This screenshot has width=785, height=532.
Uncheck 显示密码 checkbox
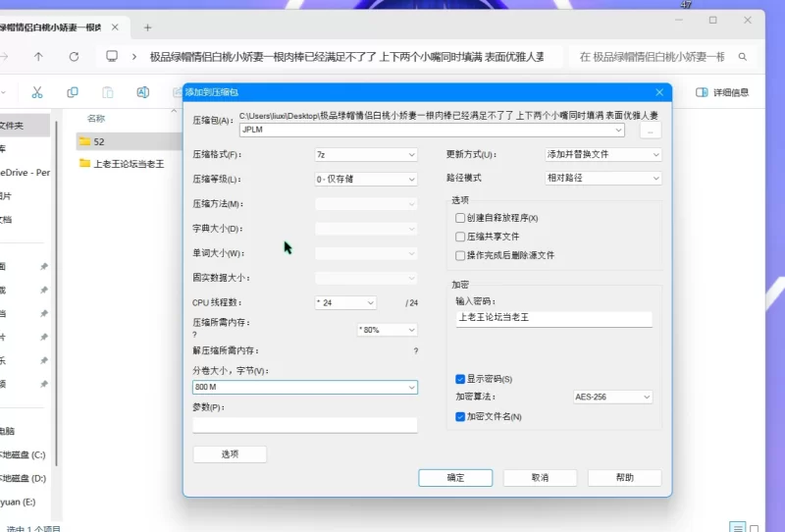coord(460,379)
